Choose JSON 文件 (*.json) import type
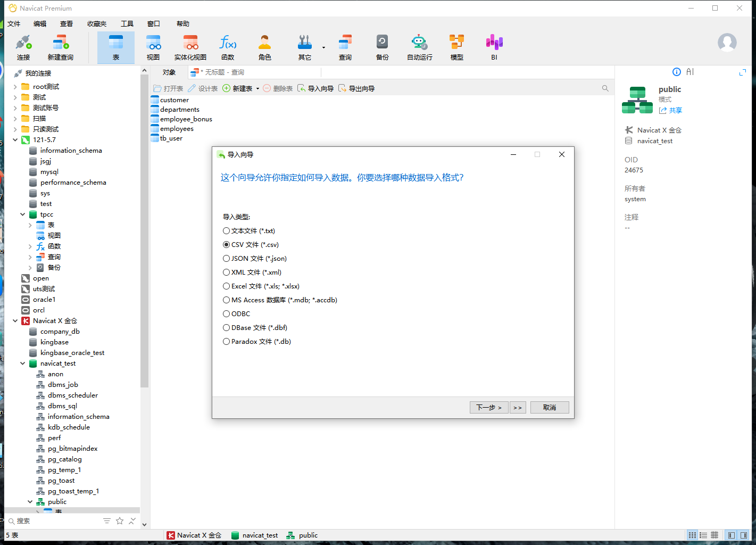The image size is (756, 545). coord(255,259)
